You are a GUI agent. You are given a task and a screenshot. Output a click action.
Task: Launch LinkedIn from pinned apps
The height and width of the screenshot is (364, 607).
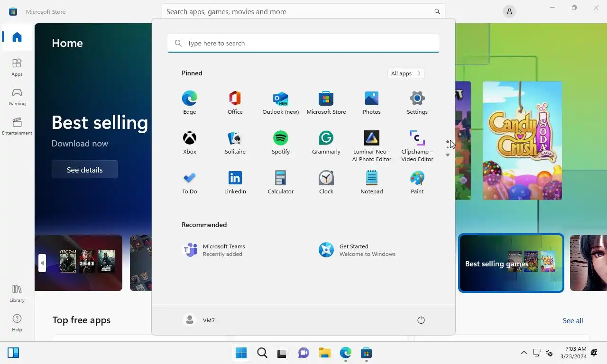(235, 182)
